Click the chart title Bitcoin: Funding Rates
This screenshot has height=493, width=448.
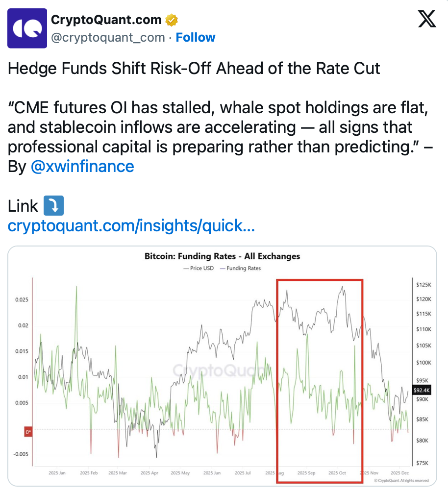click(x=222, y=256)
